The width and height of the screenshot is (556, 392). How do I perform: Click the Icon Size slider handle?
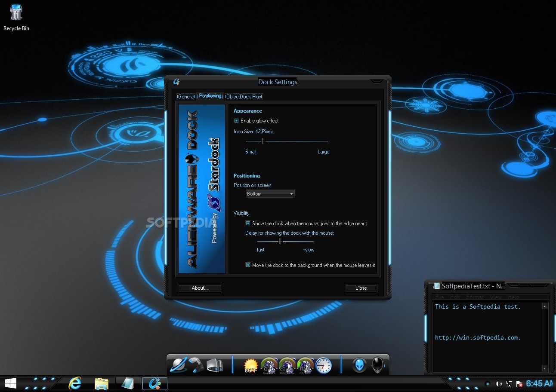click(263, 141)
